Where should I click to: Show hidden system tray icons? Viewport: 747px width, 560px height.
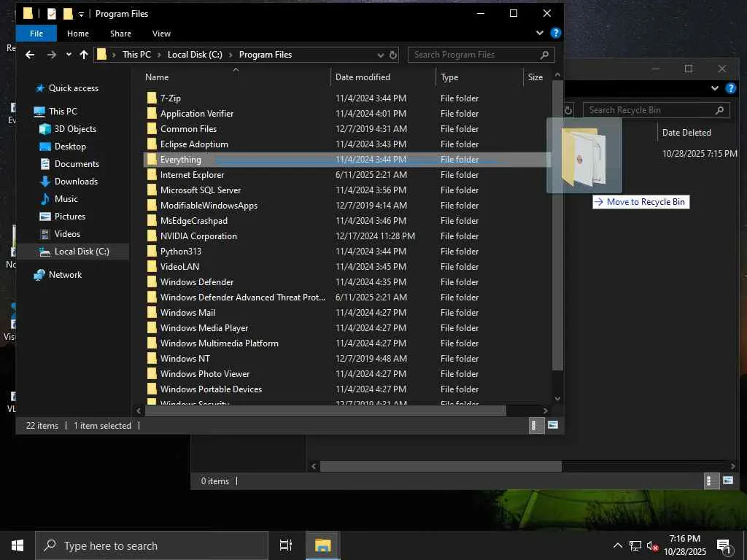[617, 545]
